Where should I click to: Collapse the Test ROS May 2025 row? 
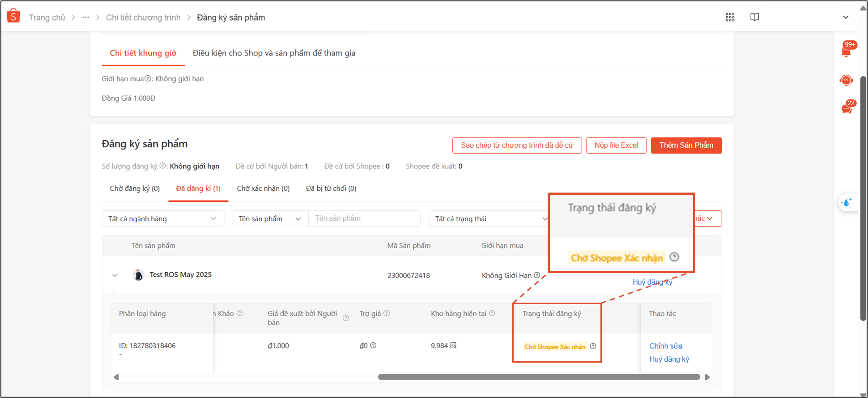pyautogui.click(x=115, y=275)
